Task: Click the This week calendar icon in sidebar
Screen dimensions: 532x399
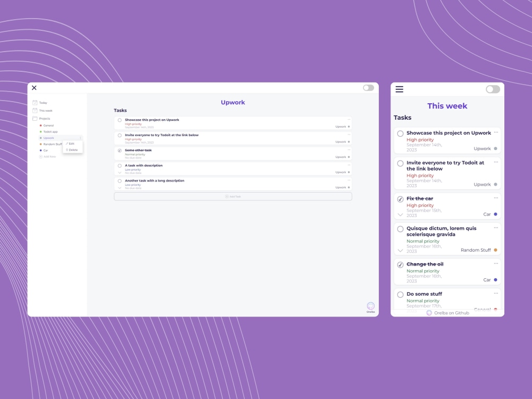Action: pyautogui.click(x=35, y=111)
